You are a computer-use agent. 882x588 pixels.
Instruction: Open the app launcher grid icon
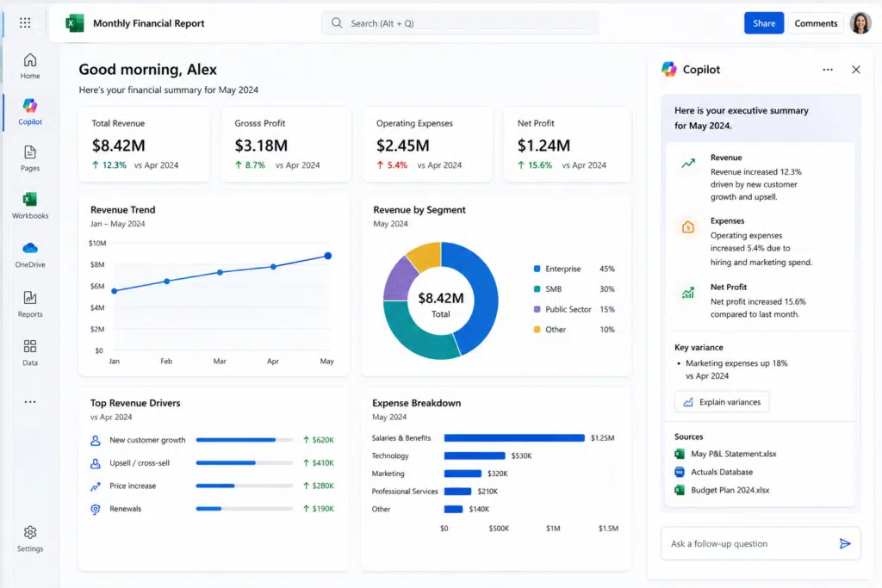[x=25, y=22]
